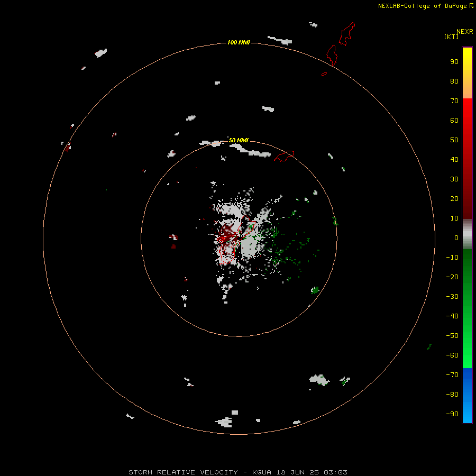Screen dimensions: 476x476
Task: Pick the blue band of color scale
Action: click(x=467, y=396)
